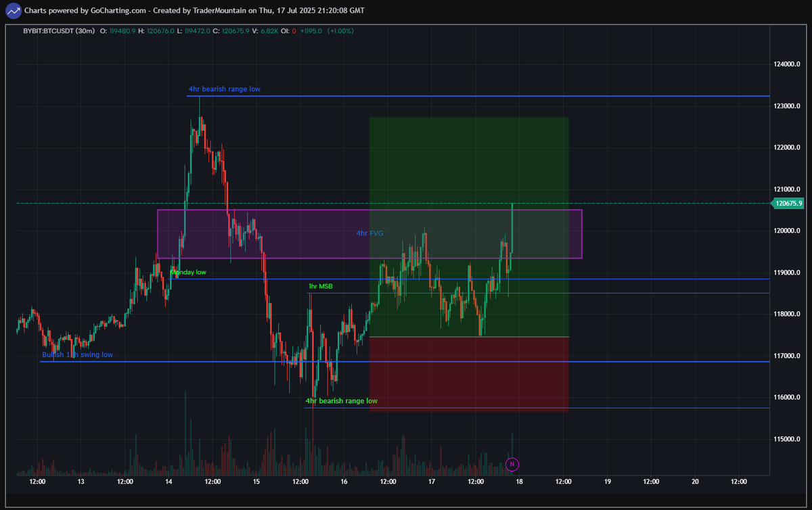The height and width of the screenshot is (510, 812).
Task: Select the '1hr MSB' label
Action: click(x=320, y=287)
